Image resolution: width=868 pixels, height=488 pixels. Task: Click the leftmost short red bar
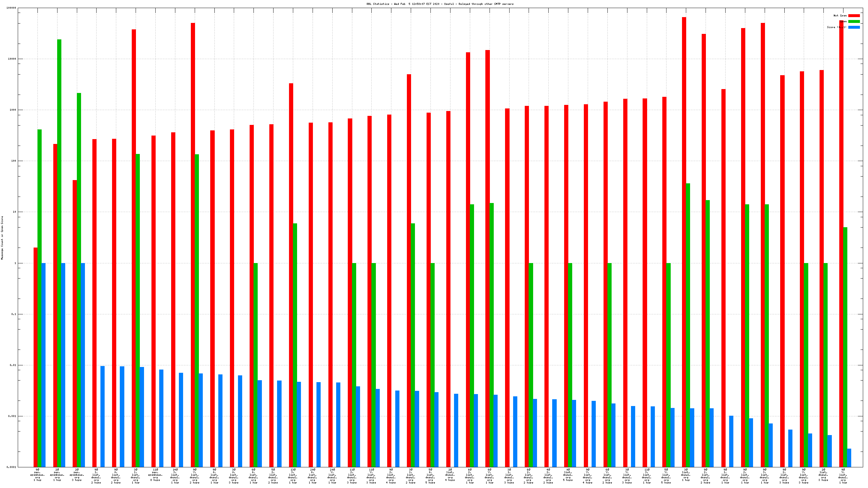[x=36, y=357]
